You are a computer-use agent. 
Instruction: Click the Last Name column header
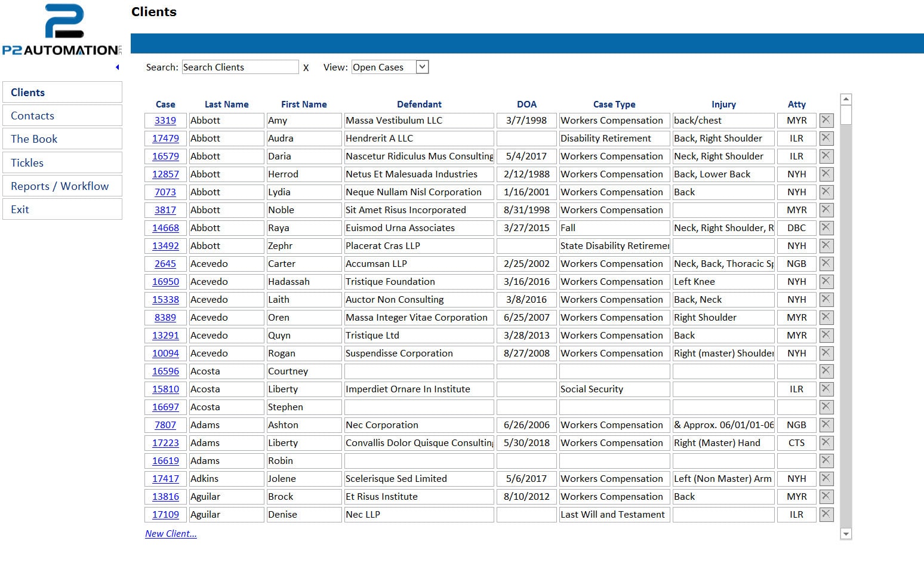(x=226, y=104)
